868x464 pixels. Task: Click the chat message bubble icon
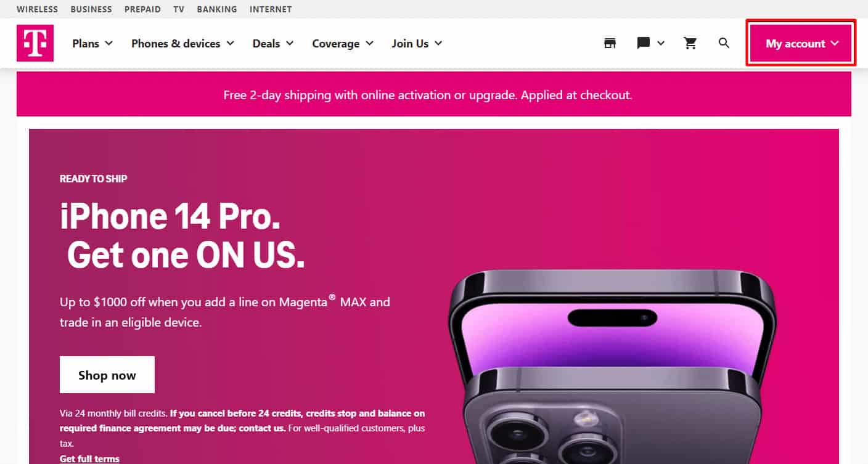coord(644,43)
